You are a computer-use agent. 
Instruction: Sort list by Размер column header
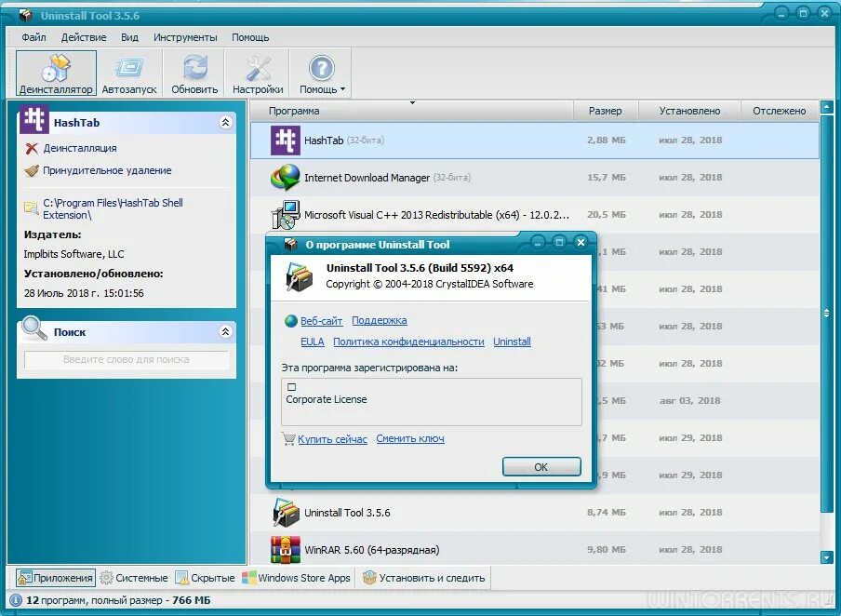coord(605,111)
